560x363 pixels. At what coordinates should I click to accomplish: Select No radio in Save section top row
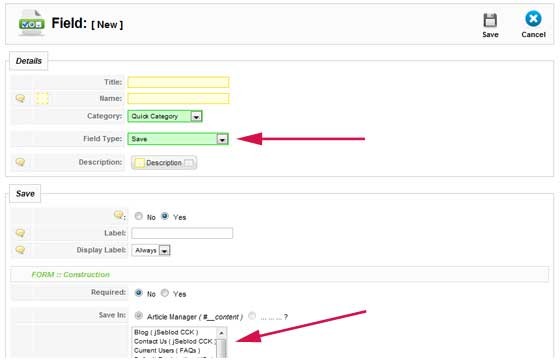139,216
